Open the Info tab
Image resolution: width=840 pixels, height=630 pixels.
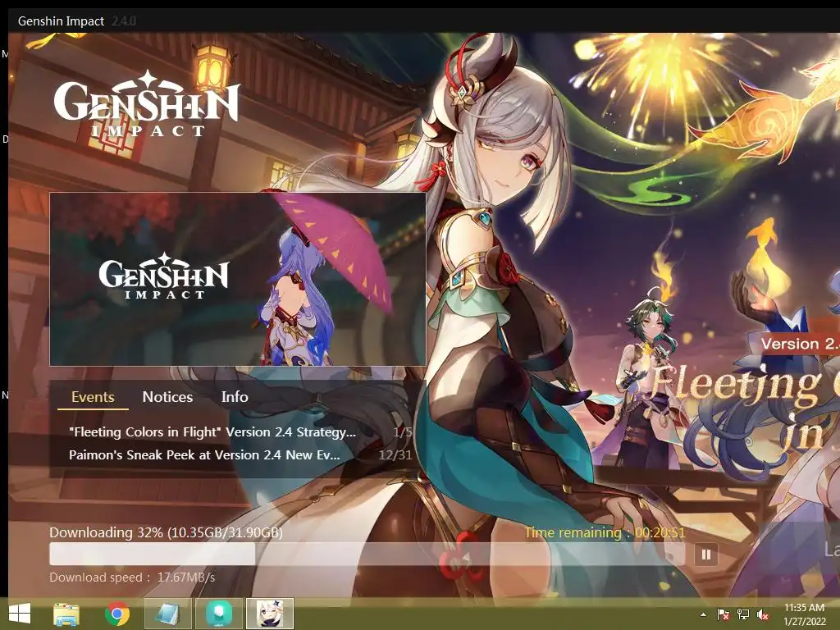pos(235,397)
